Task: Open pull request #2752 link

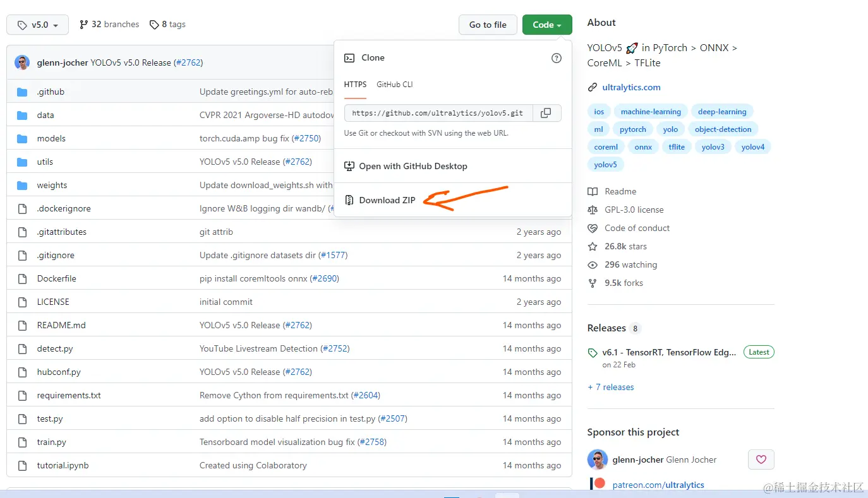Action: click(335, 349)
